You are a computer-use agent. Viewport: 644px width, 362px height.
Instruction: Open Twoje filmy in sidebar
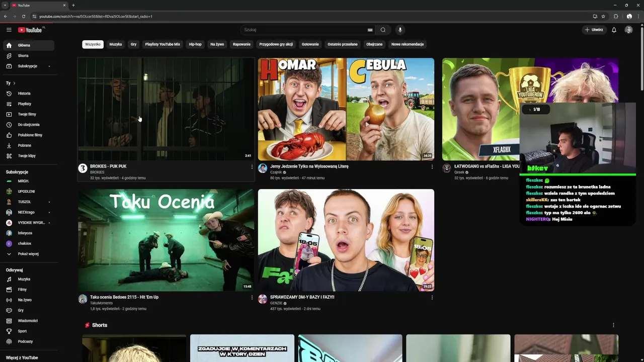(x=29, y=114)
